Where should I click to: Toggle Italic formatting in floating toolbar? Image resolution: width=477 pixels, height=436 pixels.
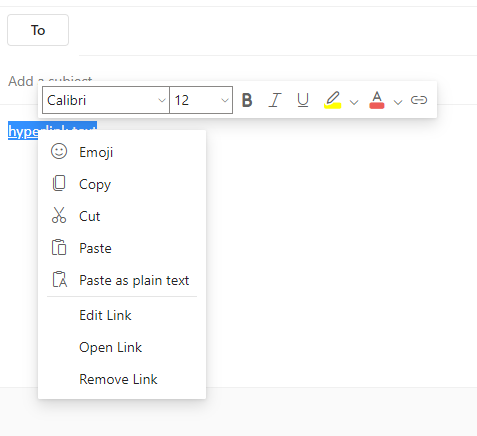coord(275,100)
